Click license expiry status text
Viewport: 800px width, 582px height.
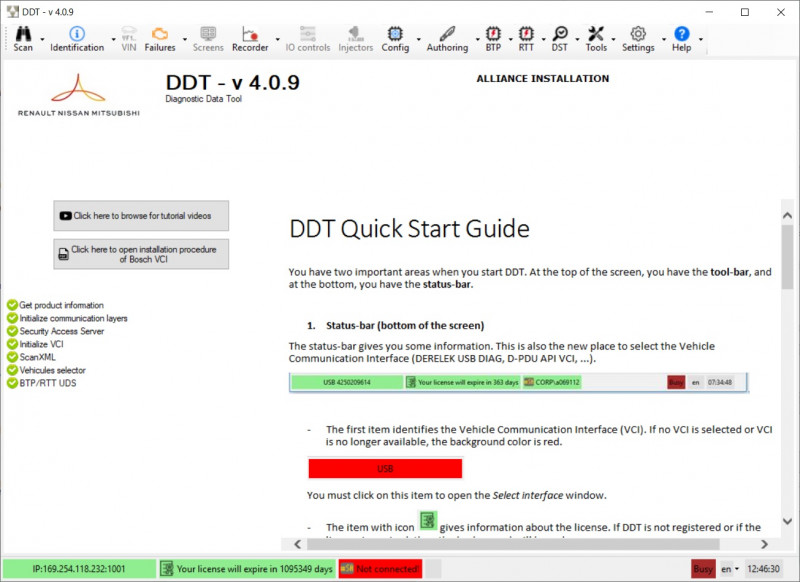tap(255, 568)
